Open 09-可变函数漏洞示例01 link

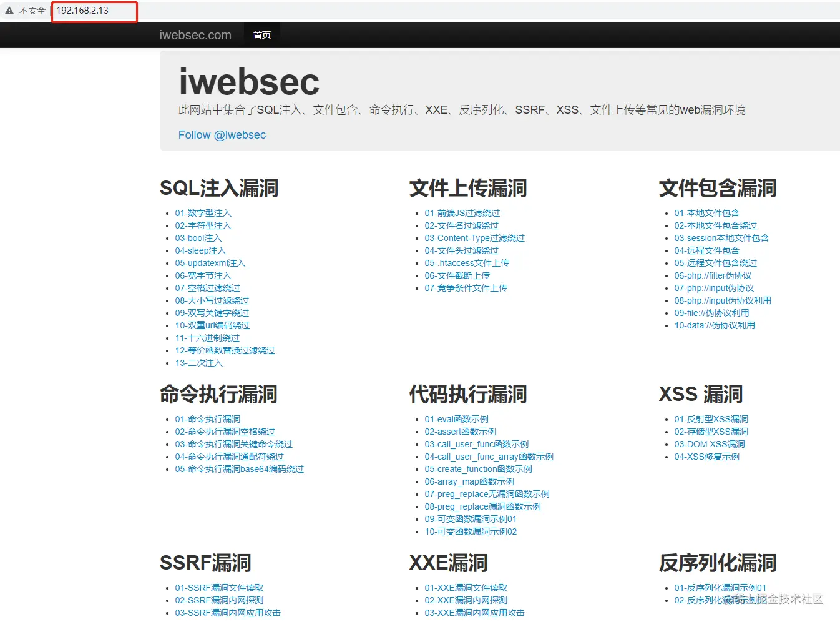click(x=471, y=519)
